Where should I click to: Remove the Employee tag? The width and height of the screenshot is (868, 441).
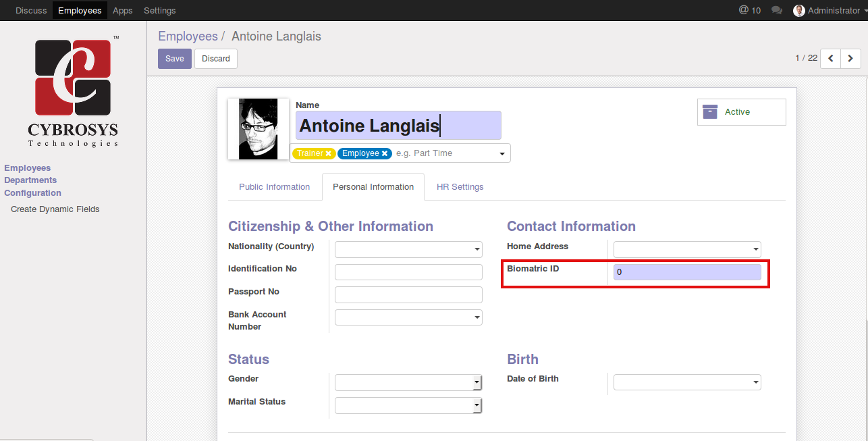tap(385, 153)
